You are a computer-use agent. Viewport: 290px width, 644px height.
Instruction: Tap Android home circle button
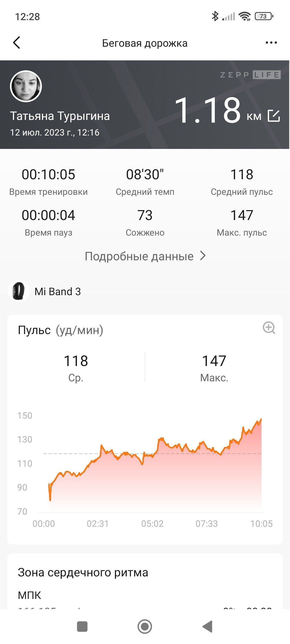coord(145,627)
